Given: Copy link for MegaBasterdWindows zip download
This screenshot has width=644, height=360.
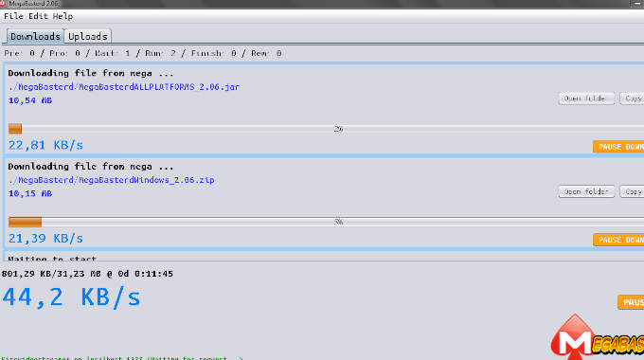Looking at the screenshot, I should tap(633, 191).
